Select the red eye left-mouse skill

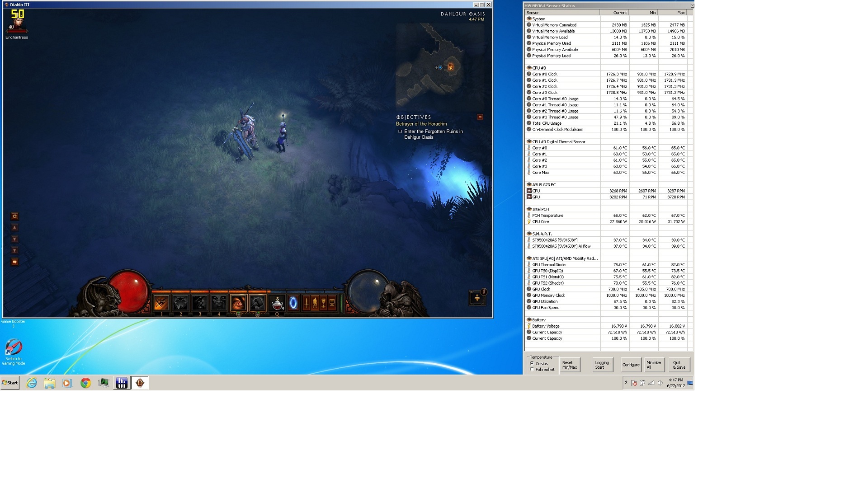(238, 303)
